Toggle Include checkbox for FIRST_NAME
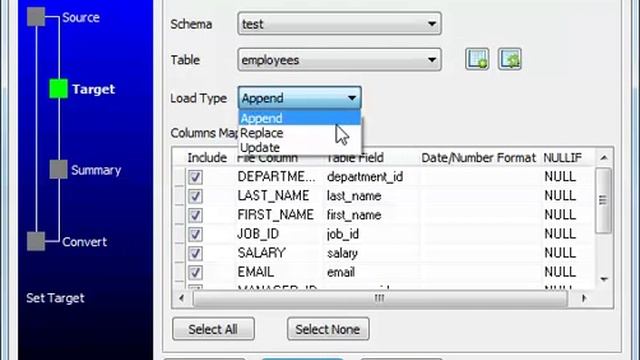 [x=195, y=215]
